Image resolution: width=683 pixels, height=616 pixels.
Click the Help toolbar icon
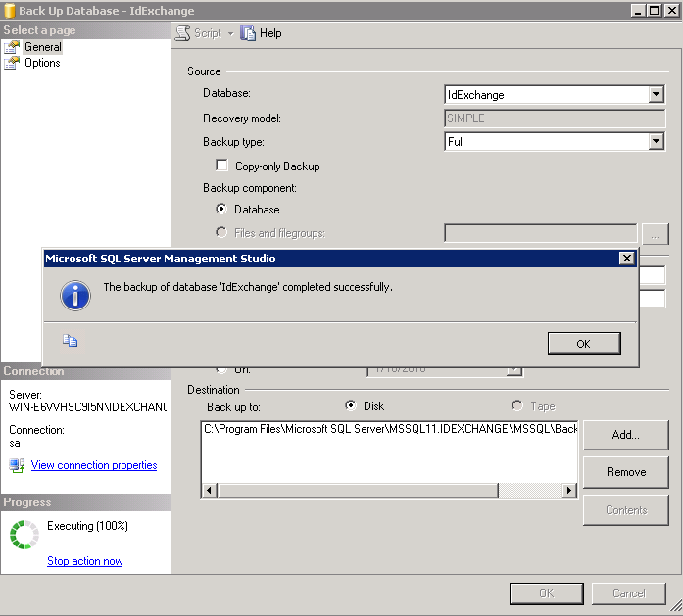pyautogui.click(x=248, y=33)
